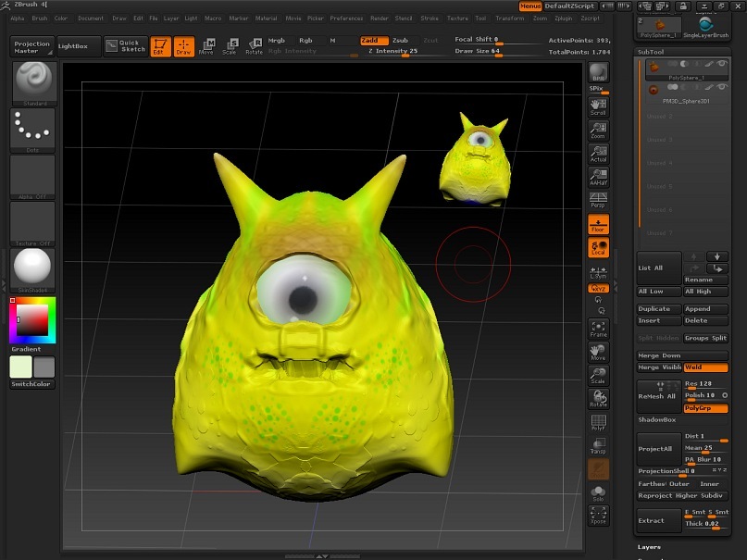Enable Zsub mode

pyautogui.click(x=403, y=41)
